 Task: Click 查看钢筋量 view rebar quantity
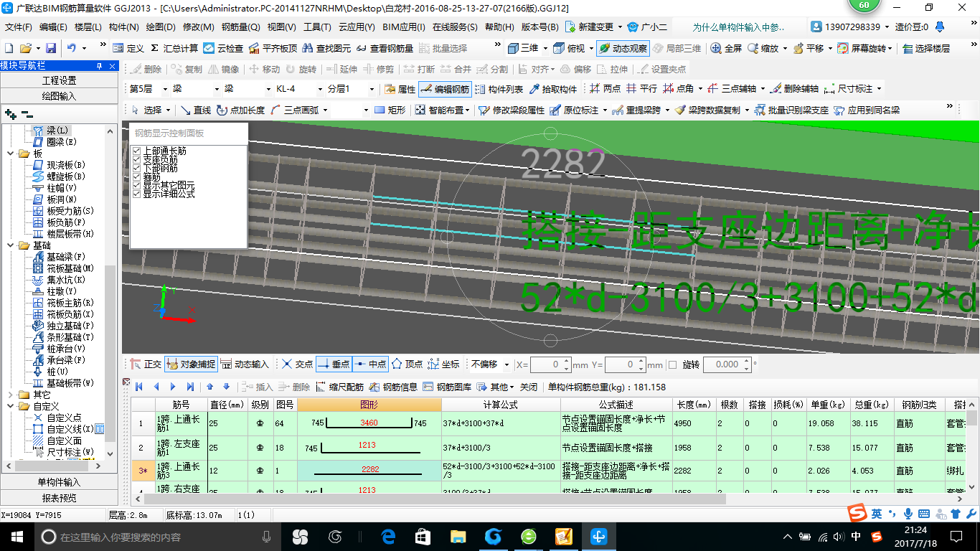[385, 48]
